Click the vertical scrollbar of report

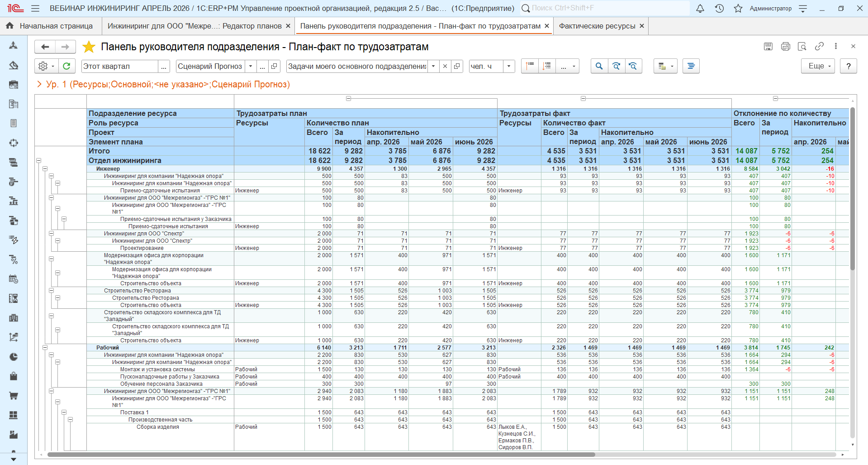pos(853,188)
